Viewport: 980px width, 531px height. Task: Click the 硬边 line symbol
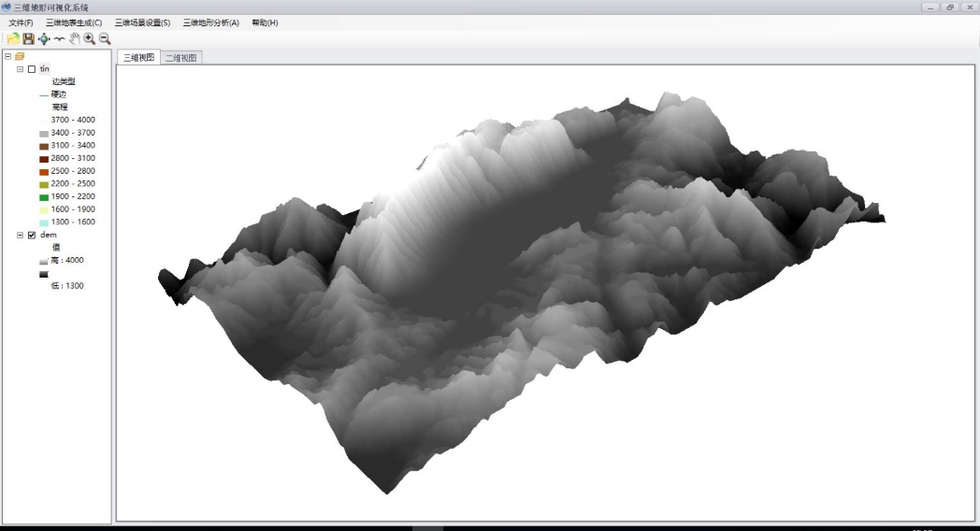(x=44, y=95)
